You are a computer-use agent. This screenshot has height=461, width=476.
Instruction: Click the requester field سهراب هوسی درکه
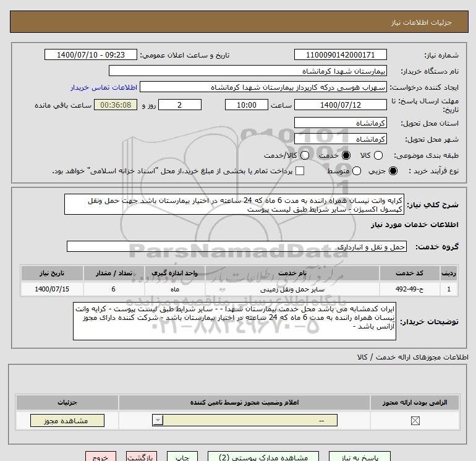[263, 87]
